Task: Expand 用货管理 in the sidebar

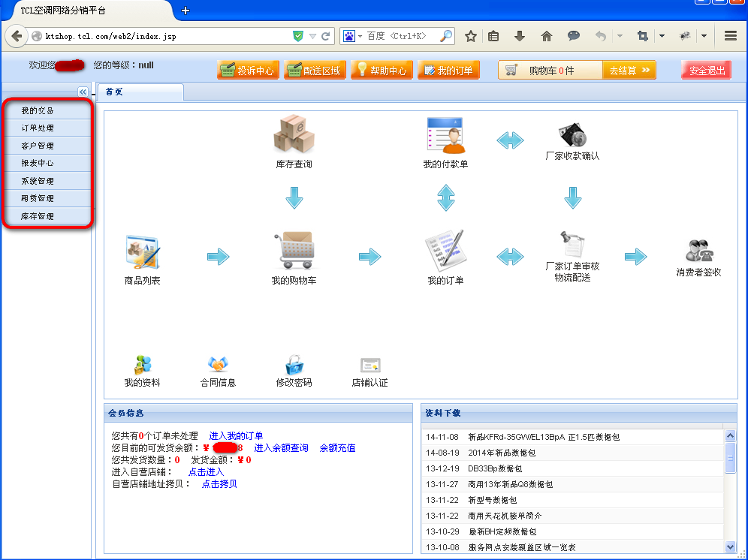Action: click(x=48, y=198)
